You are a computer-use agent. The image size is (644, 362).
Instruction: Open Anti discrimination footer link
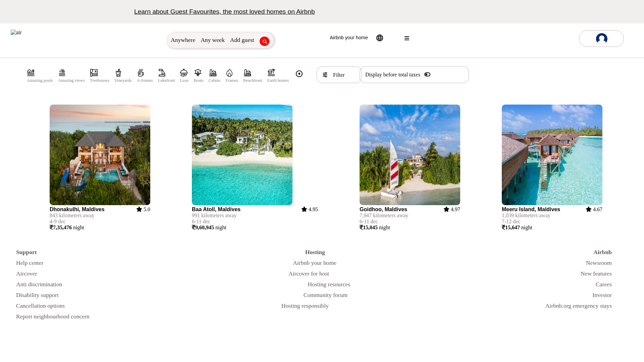click(x=39, y=284)
